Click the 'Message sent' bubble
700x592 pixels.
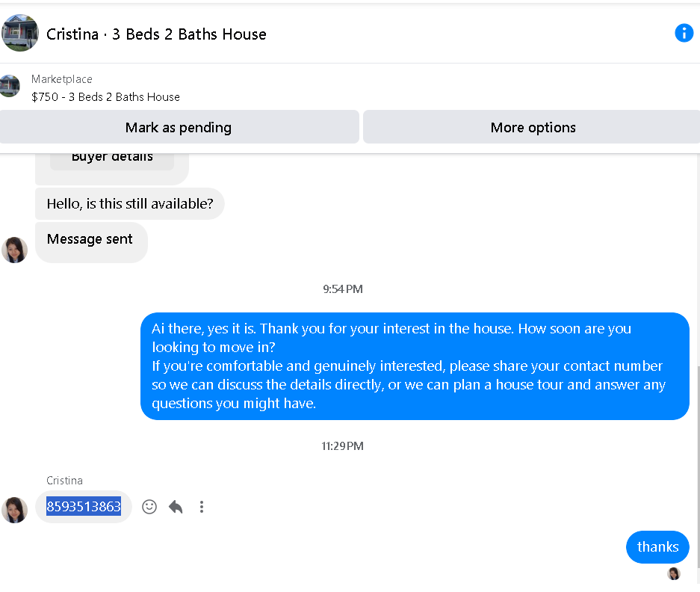click(91, 241)
